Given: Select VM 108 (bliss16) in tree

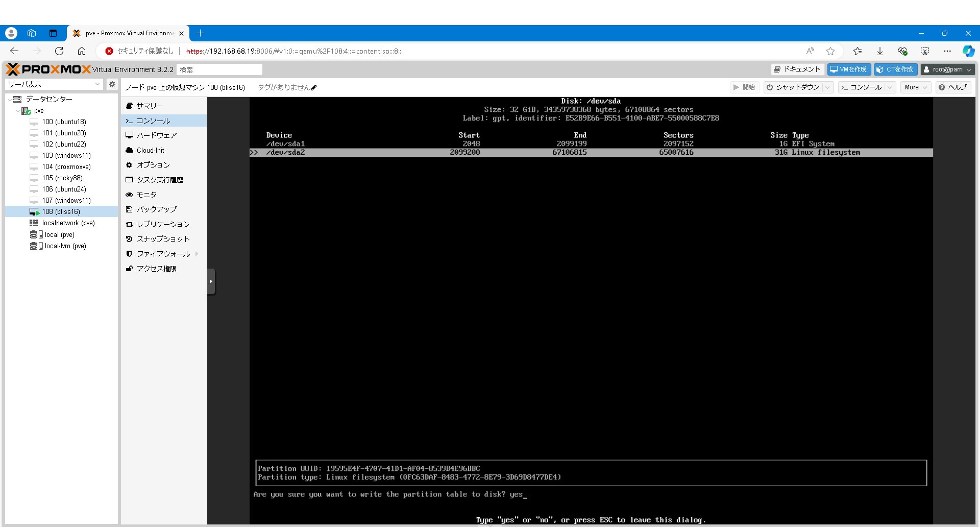Looking at the screenshot, I should pyautogui.click(x=61, y=211).
